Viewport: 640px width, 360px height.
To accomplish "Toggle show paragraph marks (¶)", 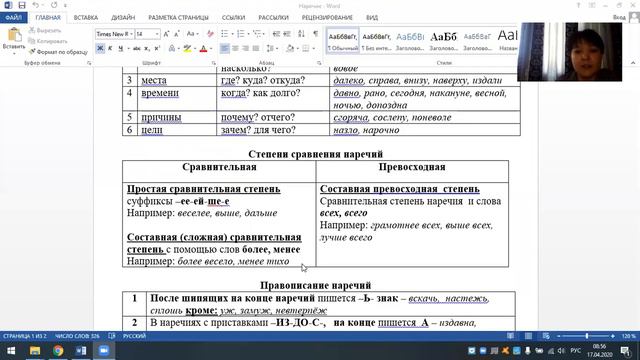I will 316,34.
